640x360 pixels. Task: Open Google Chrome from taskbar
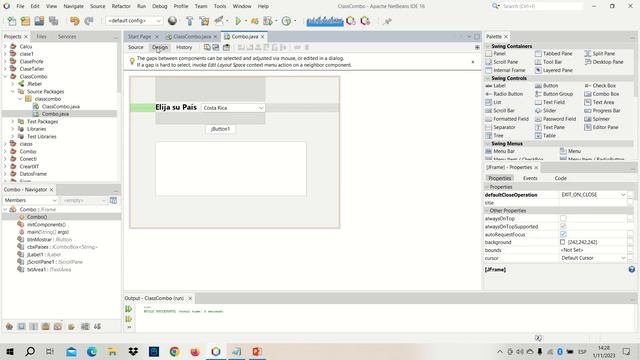pyautogui.click(x=174, y=351)
